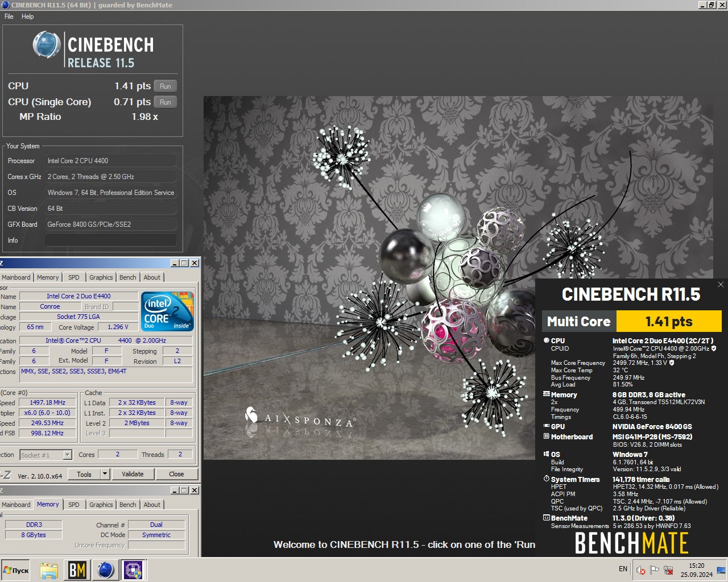Switch to Cinebench via taskbar sphere icon

coord(105,570)
